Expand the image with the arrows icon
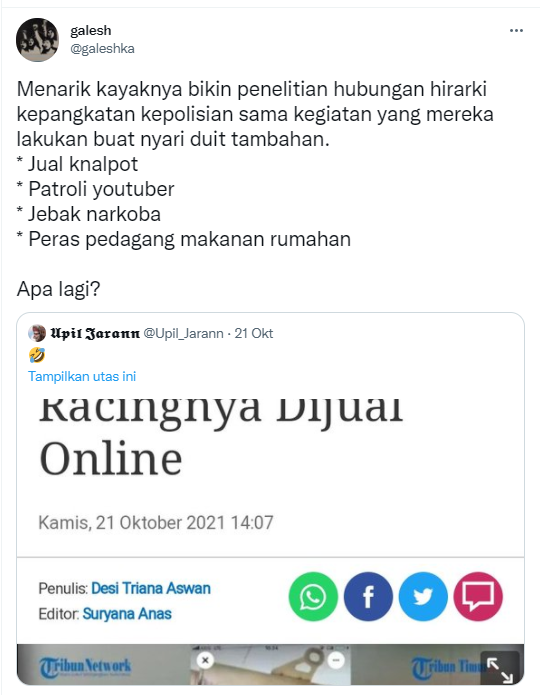Screen dimensions: 540x695 (x=500, y=669)
